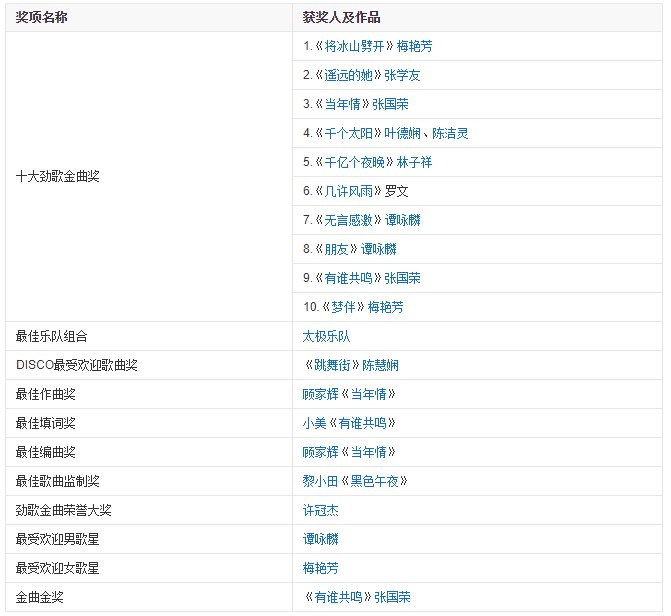Click the 许冠杰 honor award link

point(320,510)
